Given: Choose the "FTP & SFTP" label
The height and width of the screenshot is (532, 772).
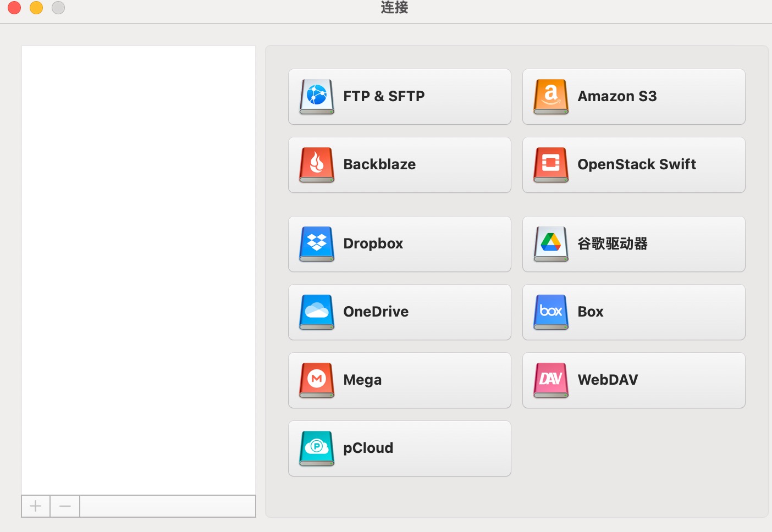Looking at the screenshot, I should [384, 96].
